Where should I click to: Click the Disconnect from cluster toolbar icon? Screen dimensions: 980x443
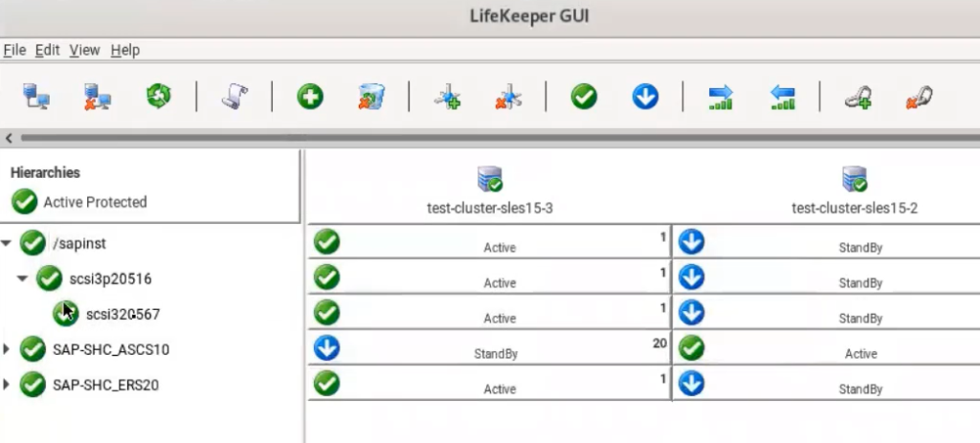coord(98,97)
